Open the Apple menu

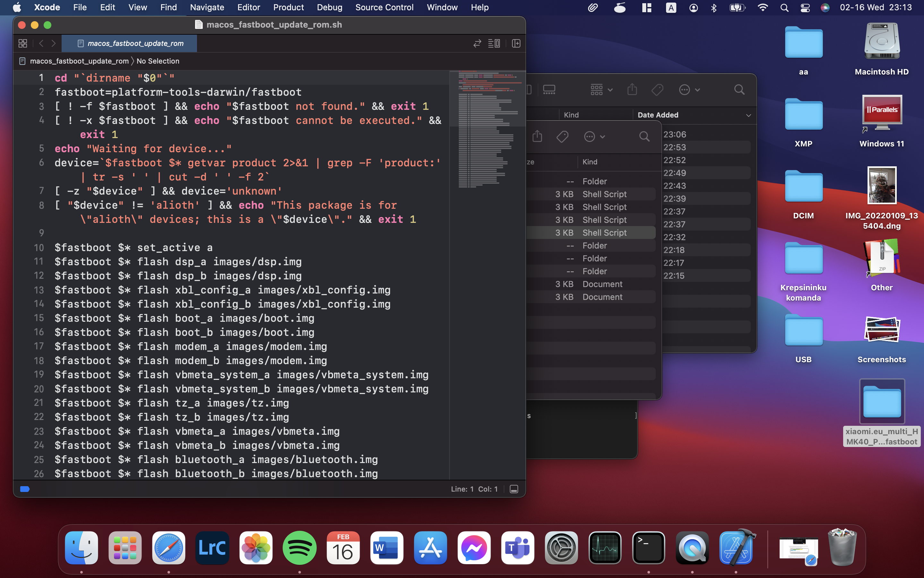17,7
